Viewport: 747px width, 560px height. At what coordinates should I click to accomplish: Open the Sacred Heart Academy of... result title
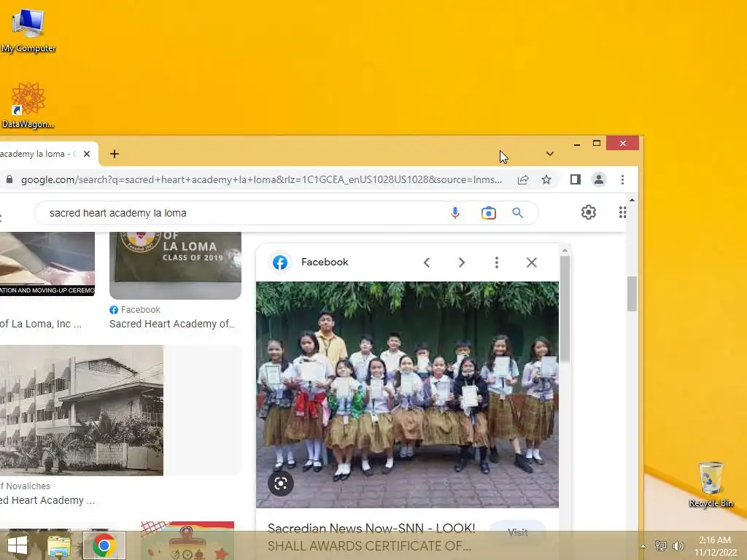(172, 324)
